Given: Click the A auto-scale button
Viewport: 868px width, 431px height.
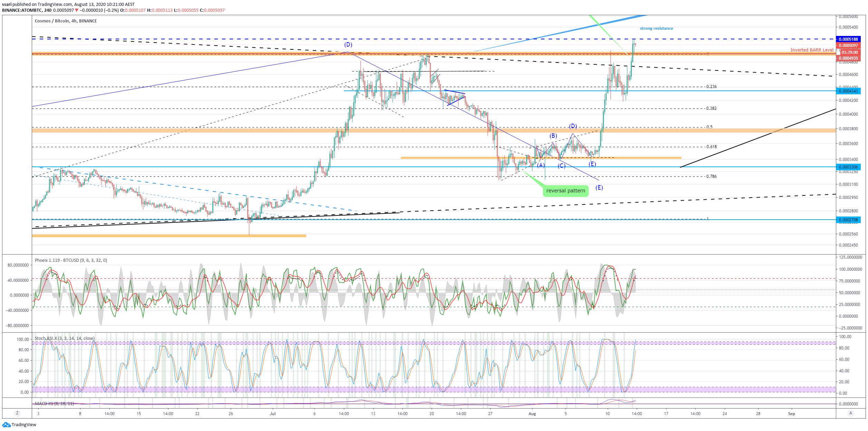Looking at the screenshot, I should pyautogui.click(x=851, y=413).
